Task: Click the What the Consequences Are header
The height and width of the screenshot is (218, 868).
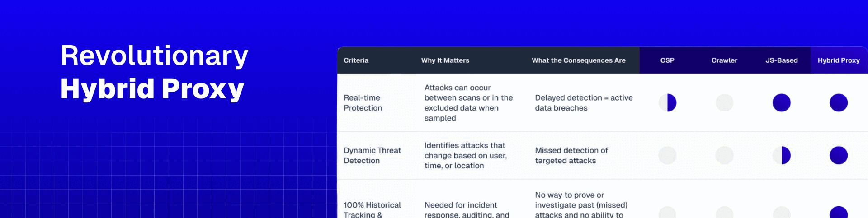Action: pos(578,60)
